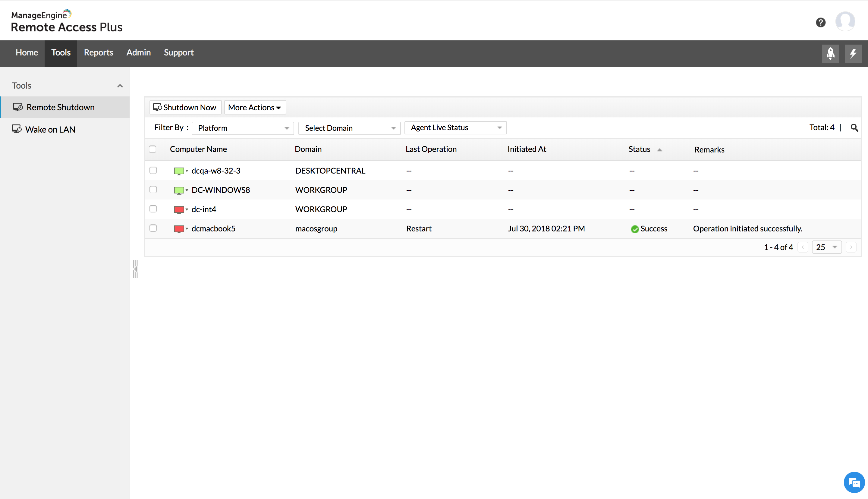Screen dimensions: 868x499
Task: Click green monitor icon for dcqa-w8-32-3
Action: click(179, 171)
